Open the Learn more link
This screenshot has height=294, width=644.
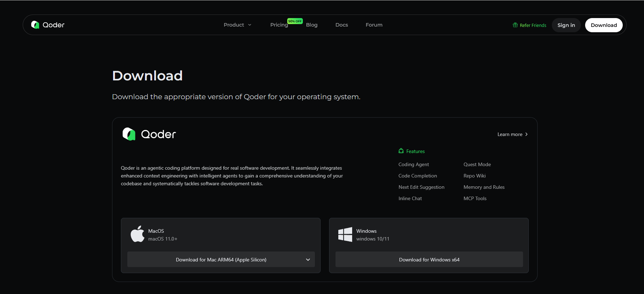(x=513, y=134)
